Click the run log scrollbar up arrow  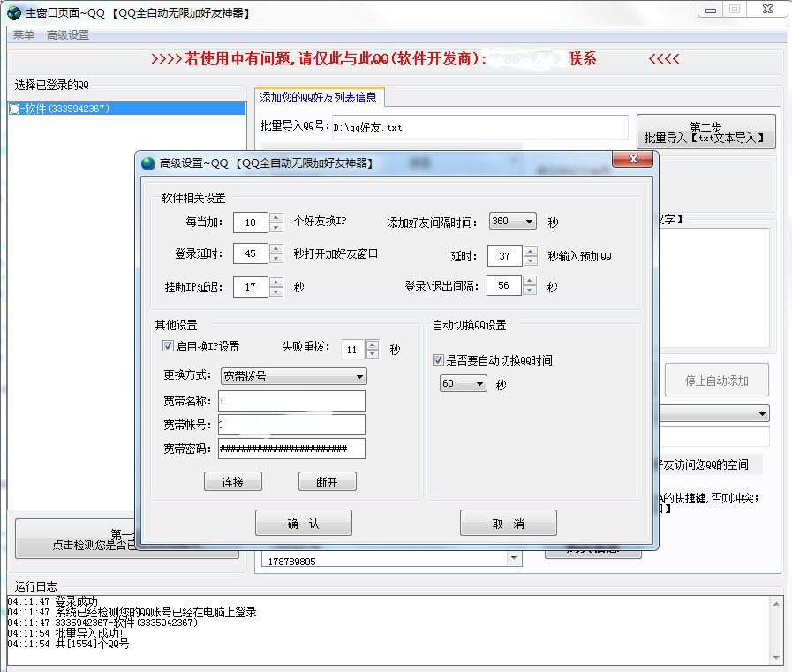tap(776, 603)
